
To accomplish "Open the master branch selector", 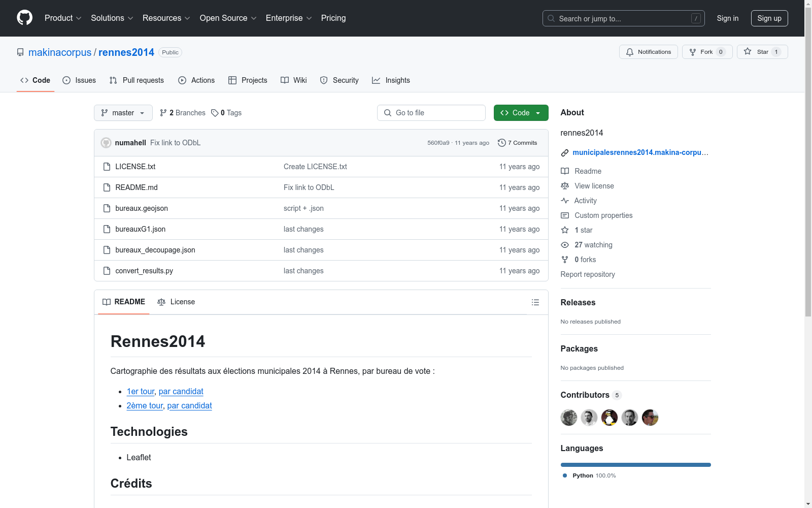I will 123,113.
